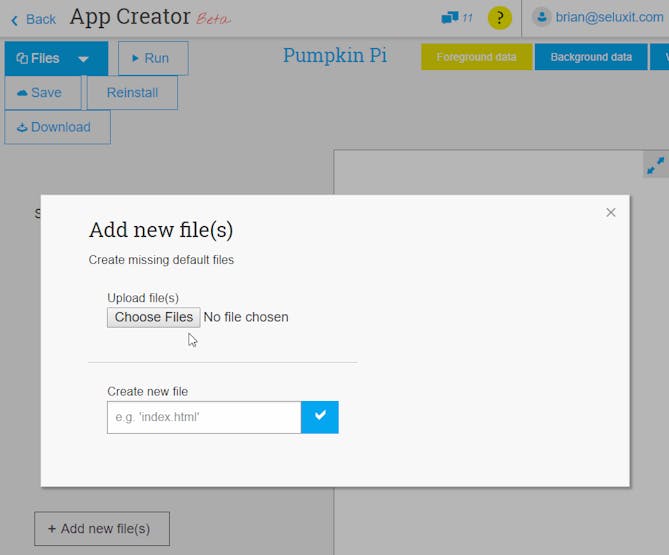
Task: Switch to Foreground data tab
Action: pos(476,57)
